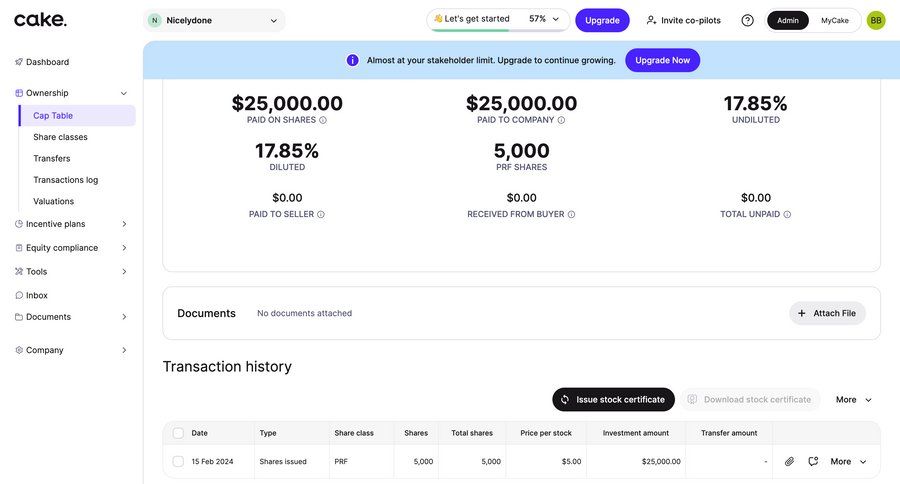Click info icon next to Paid on Shares

click(323, 120)
